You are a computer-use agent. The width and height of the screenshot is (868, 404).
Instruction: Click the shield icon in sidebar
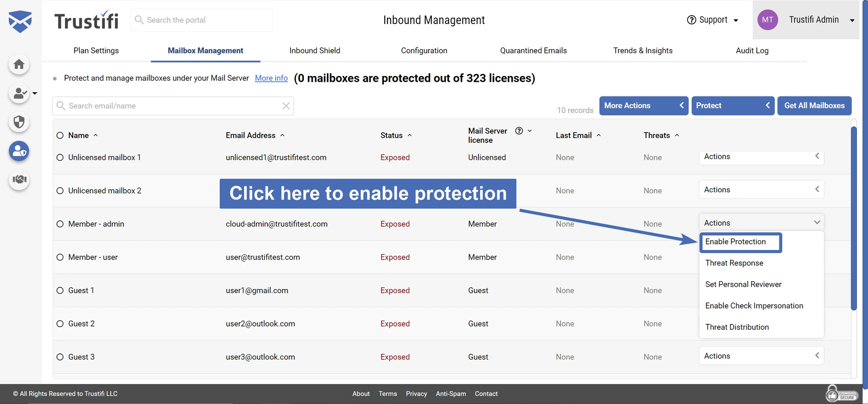tap(19, 122)
